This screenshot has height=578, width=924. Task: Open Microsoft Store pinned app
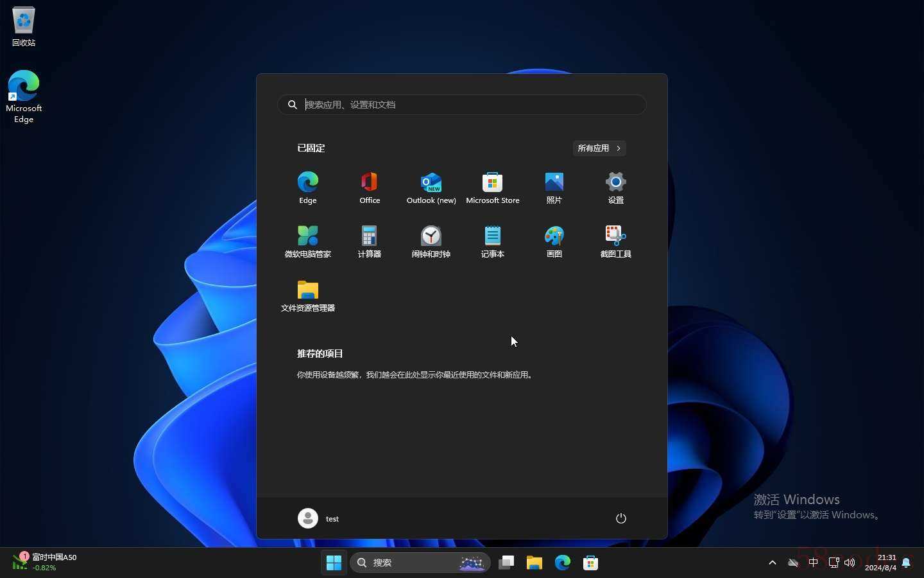coord(493,188)
